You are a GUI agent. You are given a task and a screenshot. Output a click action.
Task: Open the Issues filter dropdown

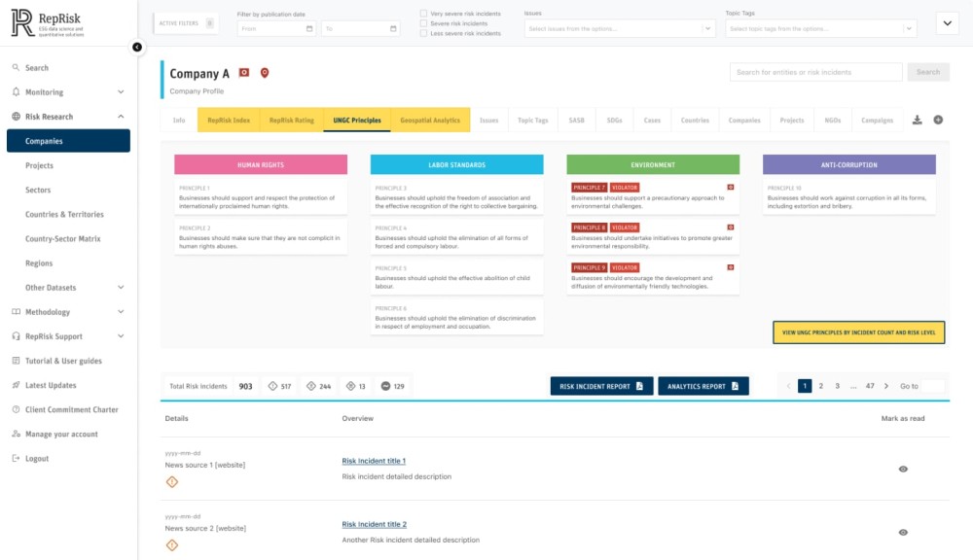click(620, 29)
